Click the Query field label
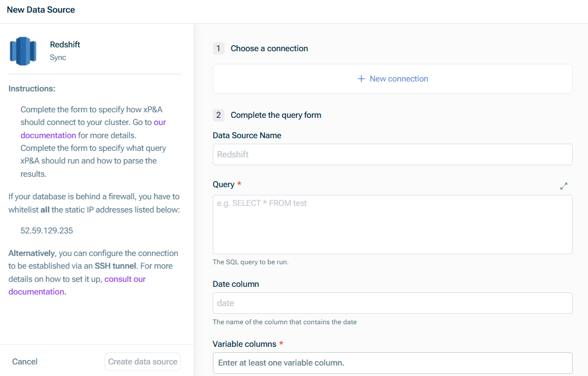 223,184
